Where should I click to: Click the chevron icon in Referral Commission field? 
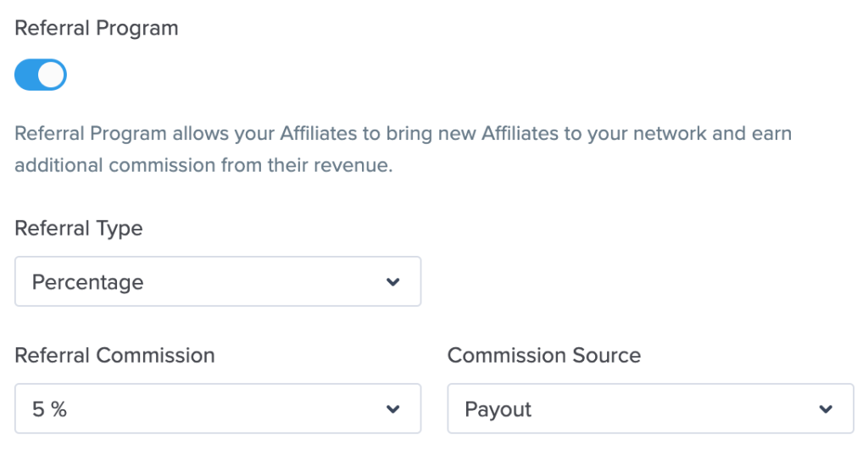click(392, 409)
